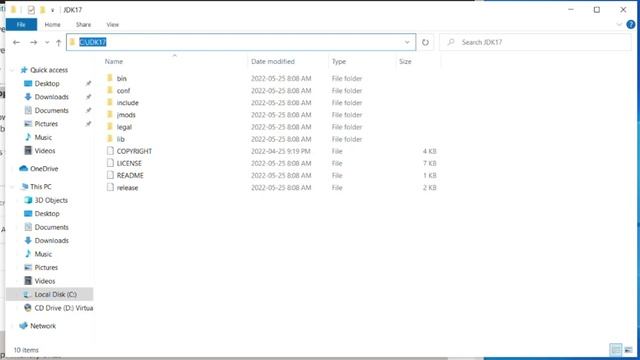640x360 pixels.
Task: Click the release size 2 KB
Action: point(429,188)
